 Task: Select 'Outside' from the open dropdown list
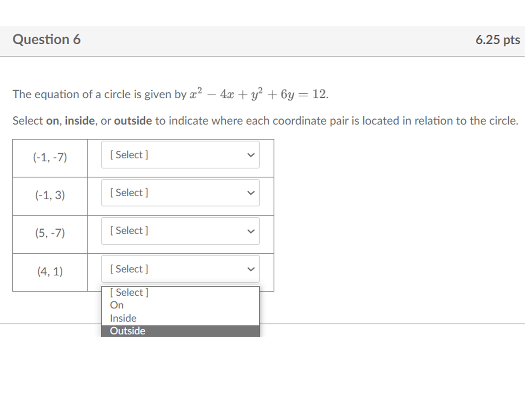128,331
